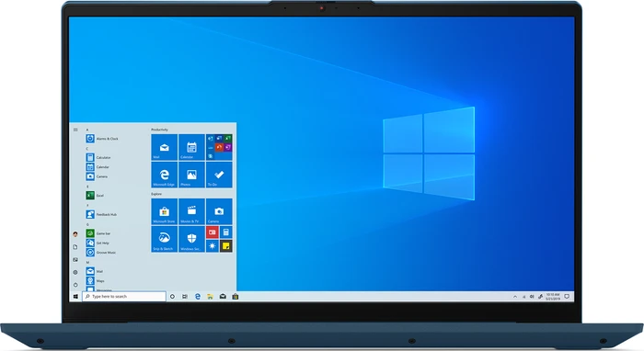644x351 pixels.
Task: Click the small Calculator tile
Action: (x=226, y=232)
